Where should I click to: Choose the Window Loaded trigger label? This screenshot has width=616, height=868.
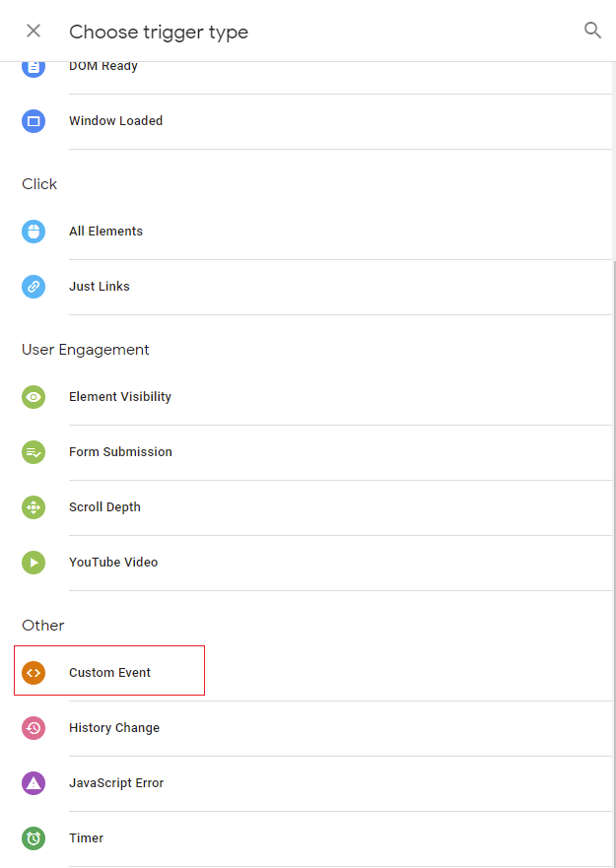tap(115, 121)
